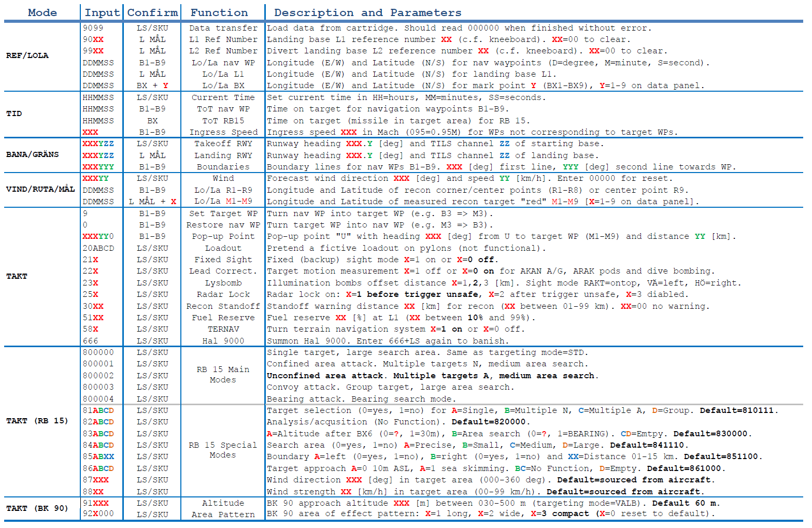
Task: Click the TAKT (RB 15) mode cell
Action: tap(37, 421)
